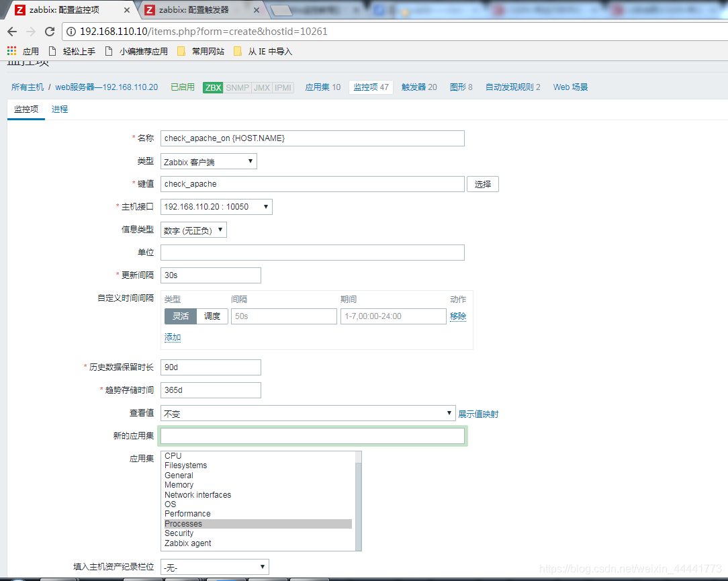Click the 展示值映射 link
This screenshot has width=728, height=581.
478,414
